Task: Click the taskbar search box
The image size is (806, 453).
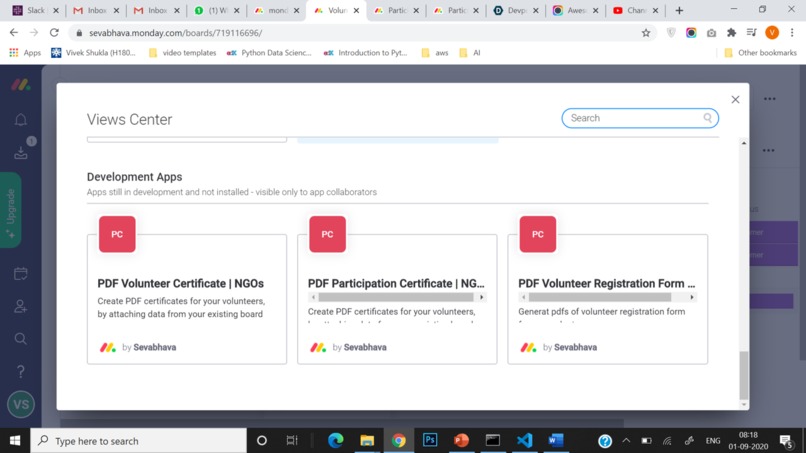Action: 139,441
